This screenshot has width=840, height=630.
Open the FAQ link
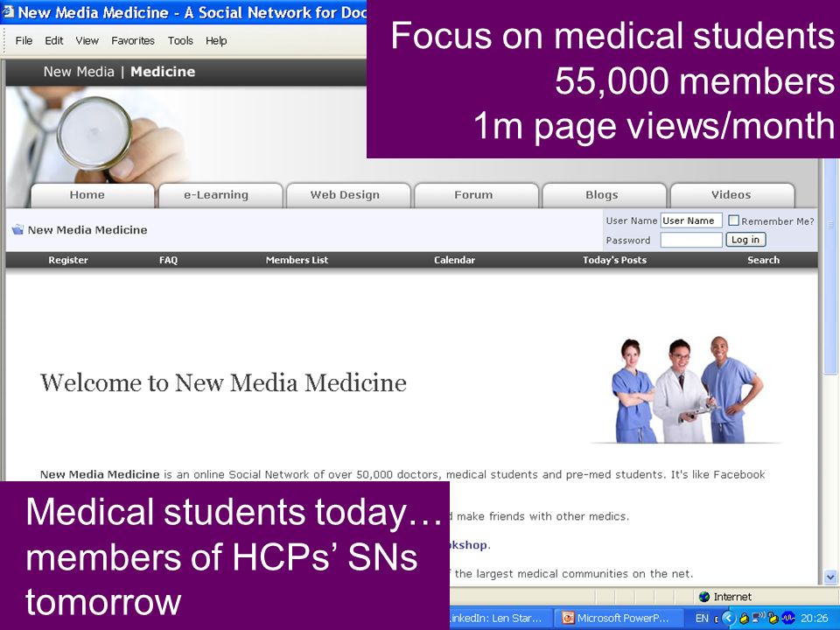[168, 261]
